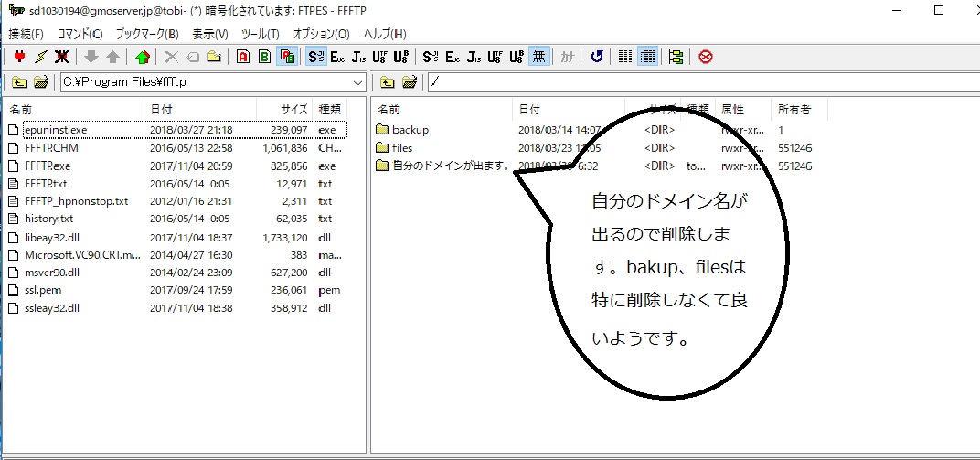Image resolution: width=980 pixels, height=460 pixels.
Task: Switch to details view icon
Action: [x=647, y=57]
